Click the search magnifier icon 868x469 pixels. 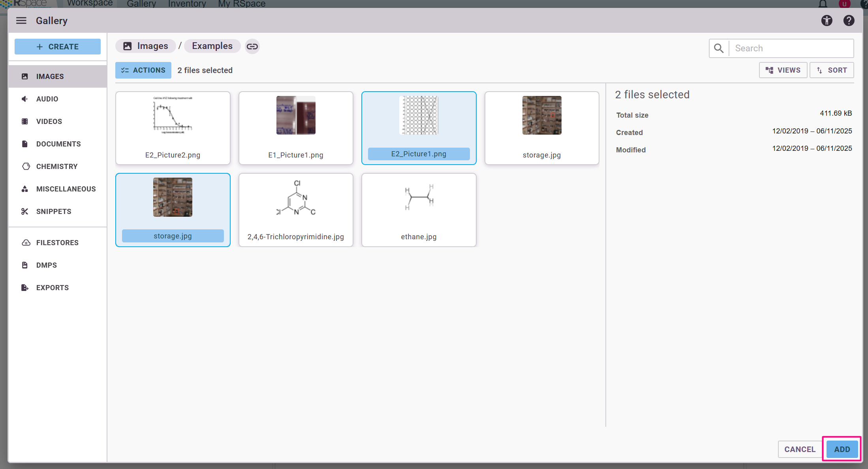click(719, 48)
